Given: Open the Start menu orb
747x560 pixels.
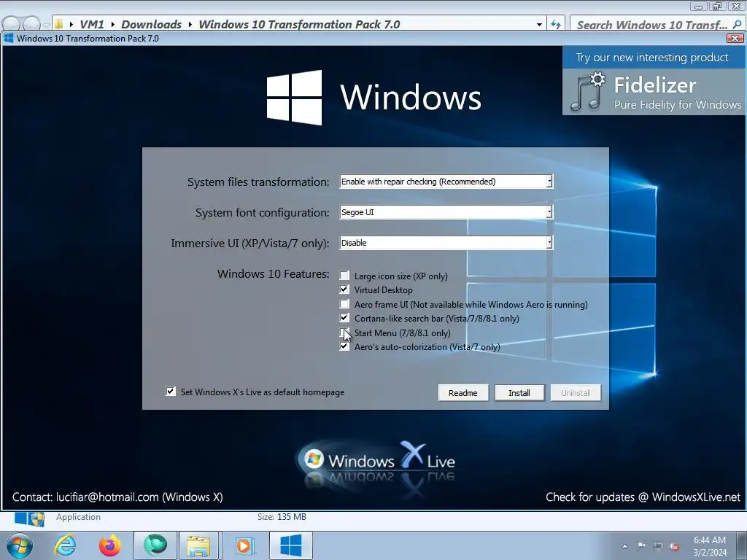Looking at the screenshot, I should click(x=20, y=545).
